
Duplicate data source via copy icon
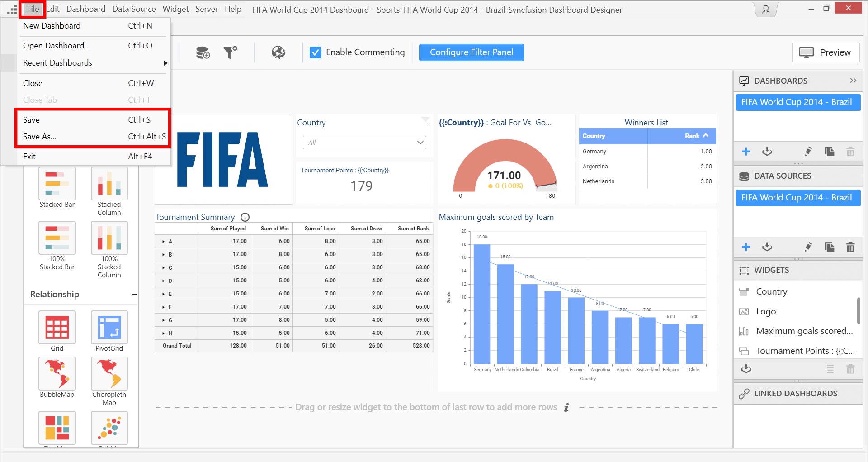[x=830, y=247]
